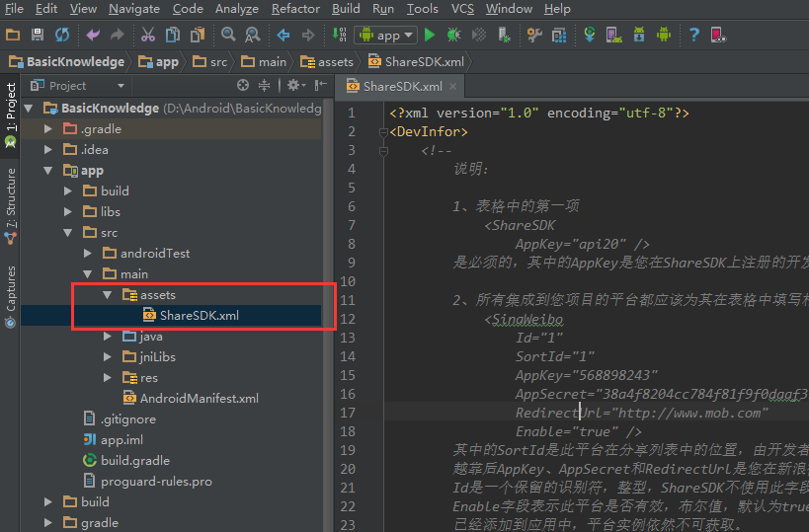Expand the .gradle folder
Image resolution: width=809 pixels, height=532 pixels.
pos(48,129)
